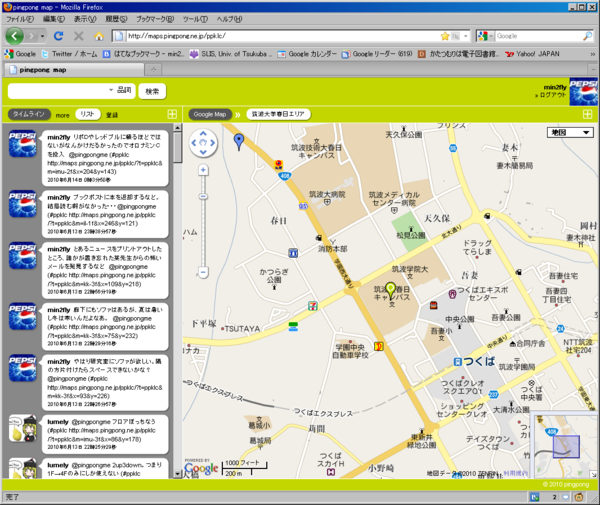
Task: Click the Google Map button
Action: pos(210,114)
